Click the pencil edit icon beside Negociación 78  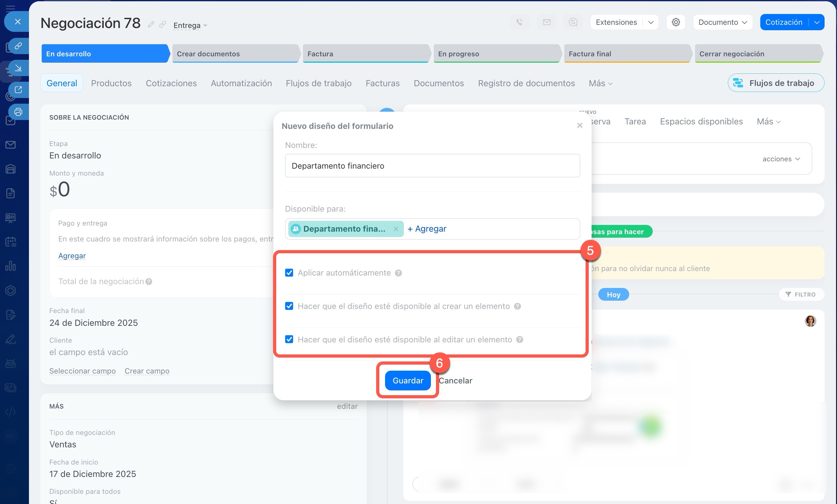[x=151, y=24]
